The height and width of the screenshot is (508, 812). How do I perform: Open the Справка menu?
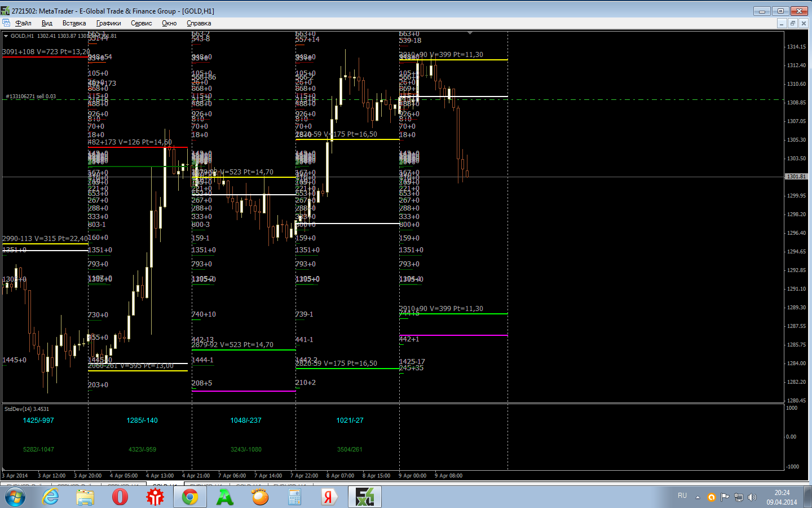198,23
